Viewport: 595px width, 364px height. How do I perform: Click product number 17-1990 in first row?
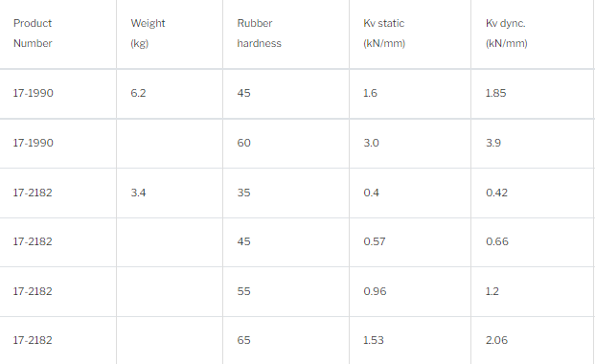(33, 93)
